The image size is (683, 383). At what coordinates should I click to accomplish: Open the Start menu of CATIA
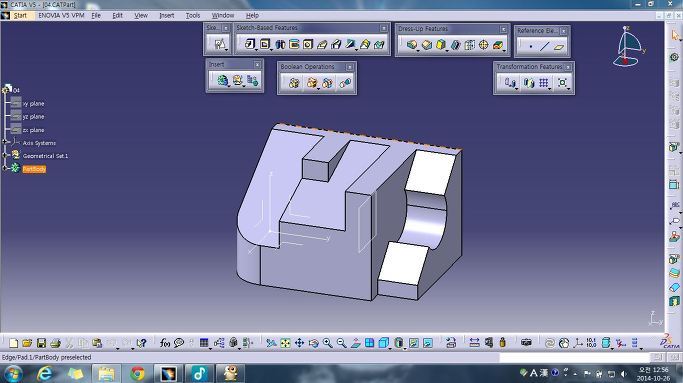tap(20, 15)
